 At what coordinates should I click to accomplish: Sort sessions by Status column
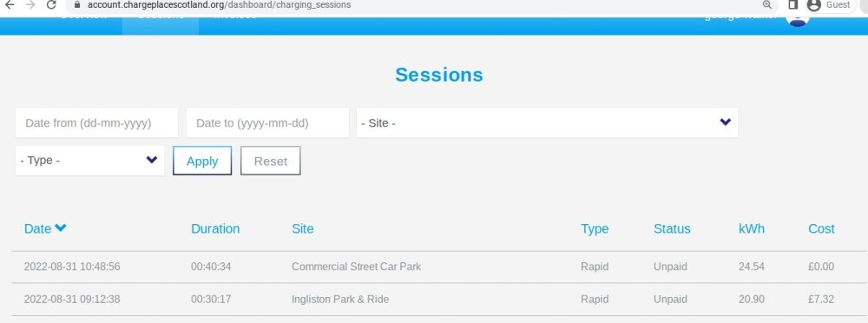coord(672,229)
